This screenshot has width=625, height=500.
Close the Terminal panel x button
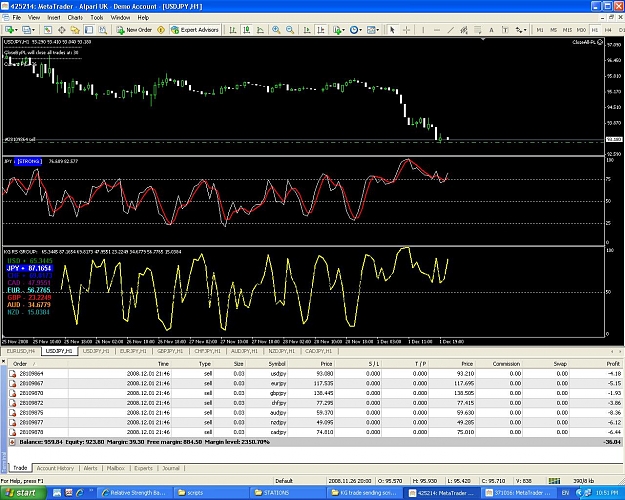(x=3, y=362)
